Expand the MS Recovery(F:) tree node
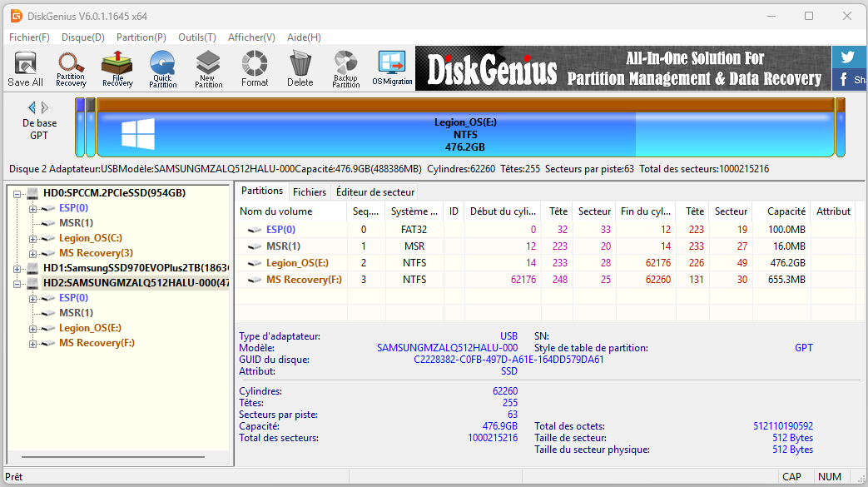The width and height of the screenshot is (868, 487). pyautogui.click(x=32, y=344)
